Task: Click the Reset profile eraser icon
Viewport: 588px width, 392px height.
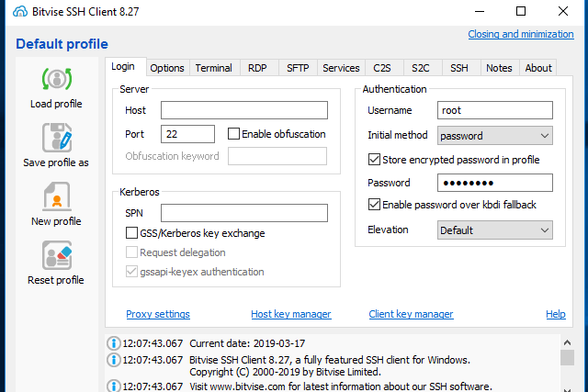Action: [x=57, y=255]
